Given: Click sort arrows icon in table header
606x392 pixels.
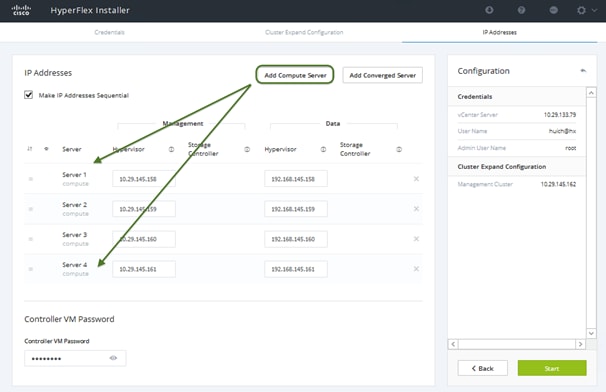Looking at the screenshot, I should click(x=30, y=149).
